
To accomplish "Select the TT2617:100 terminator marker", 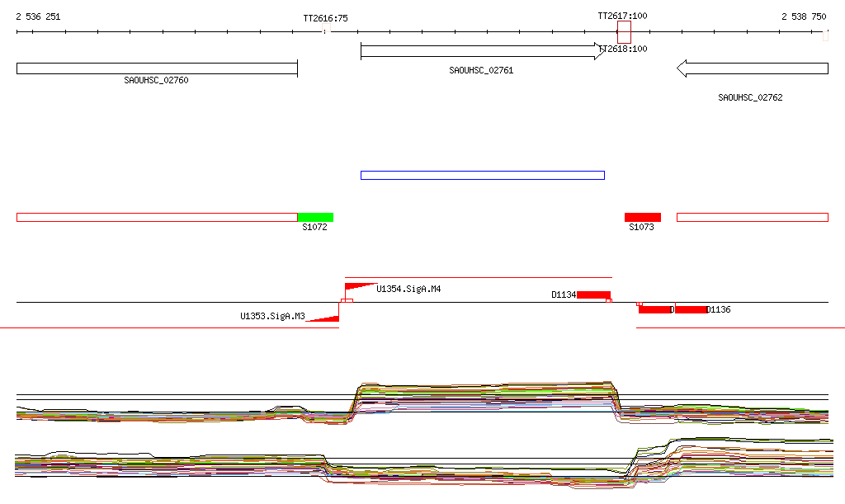I will (x=624, y=32).
